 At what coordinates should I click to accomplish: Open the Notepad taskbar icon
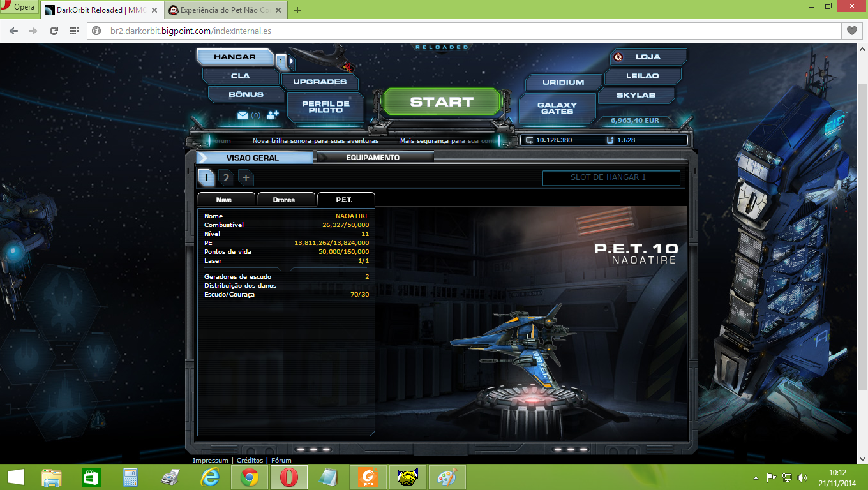coord(329,477)
